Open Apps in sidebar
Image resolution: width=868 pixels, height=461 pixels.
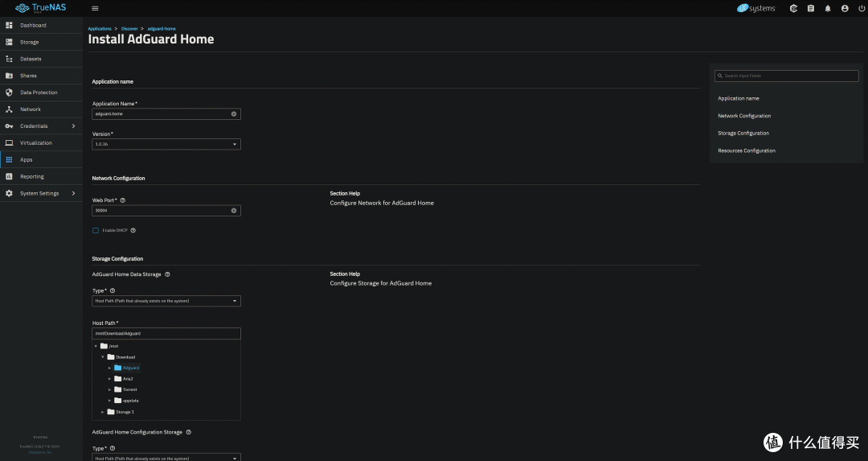point(42,159)
